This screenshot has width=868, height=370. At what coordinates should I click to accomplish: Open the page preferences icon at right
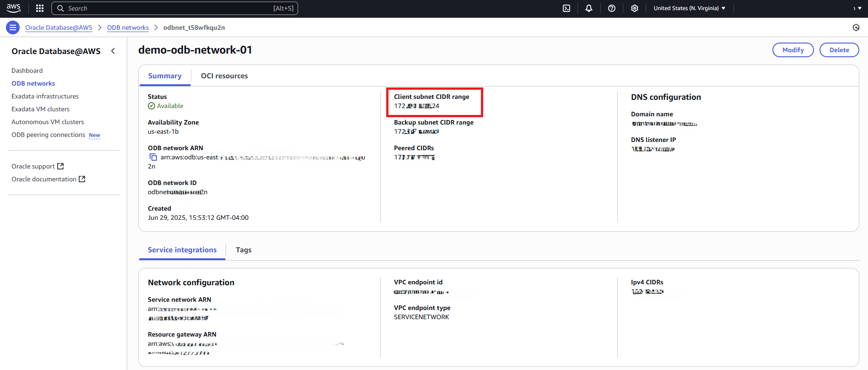[856, 27]
